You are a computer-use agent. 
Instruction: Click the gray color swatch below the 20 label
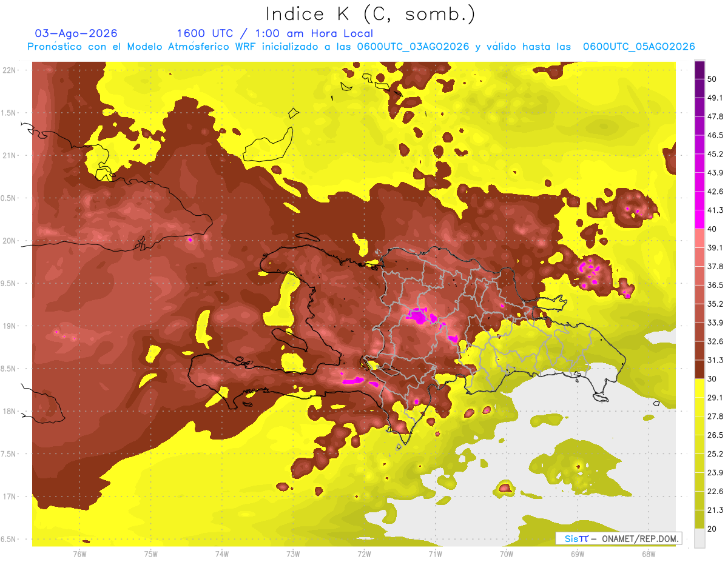699,538
